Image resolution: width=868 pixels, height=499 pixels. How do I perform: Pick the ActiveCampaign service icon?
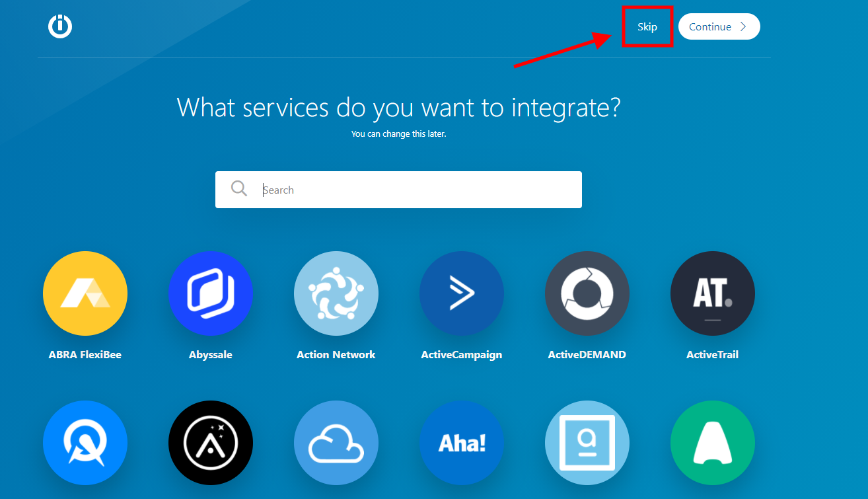462,293
